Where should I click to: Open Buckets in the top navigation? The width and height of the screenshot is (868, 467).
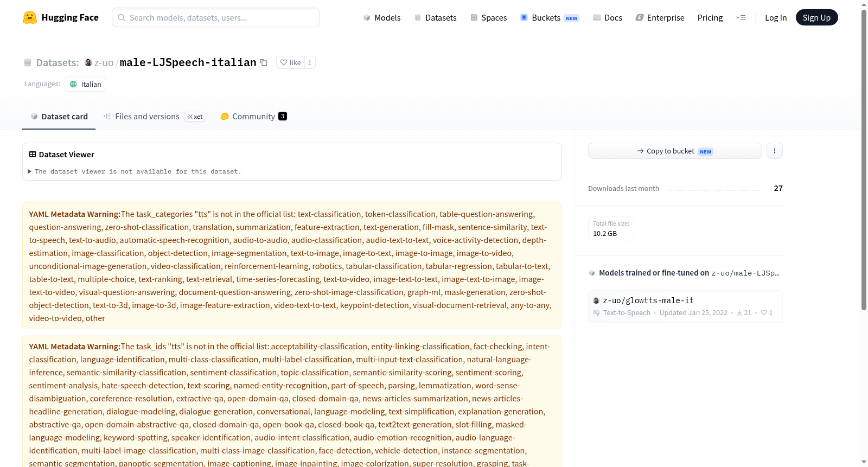[550, 18]
